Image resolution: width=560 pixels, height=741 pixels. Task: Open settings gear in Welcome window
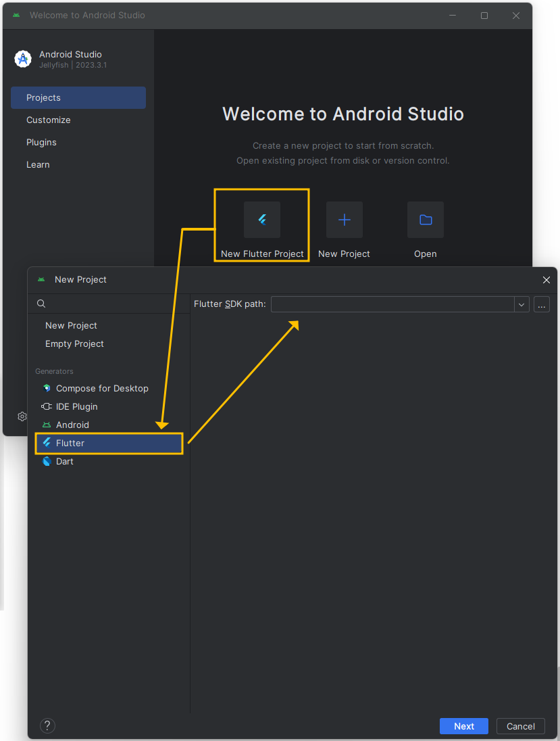tap(22, 416)
